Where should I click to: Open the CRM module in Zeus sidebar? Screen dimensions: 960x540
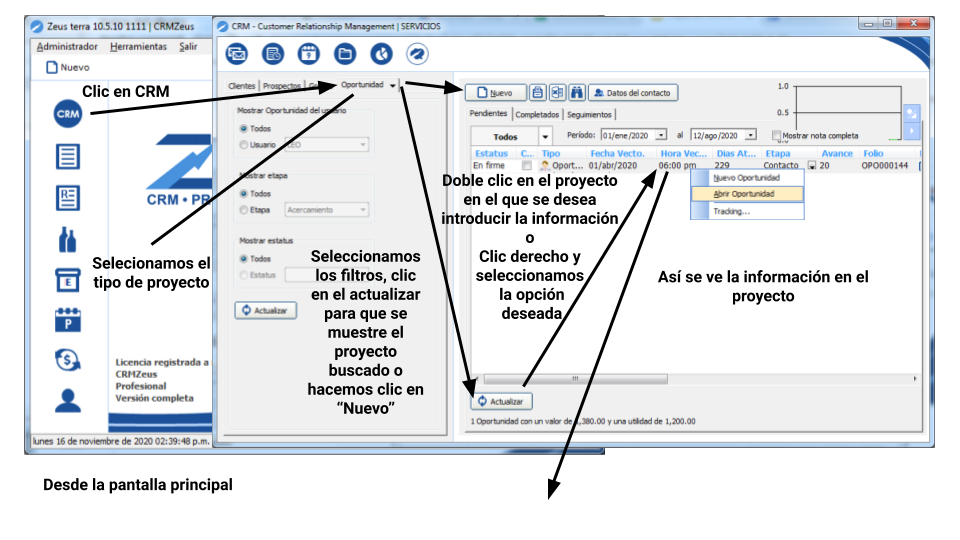pos(67,114)
